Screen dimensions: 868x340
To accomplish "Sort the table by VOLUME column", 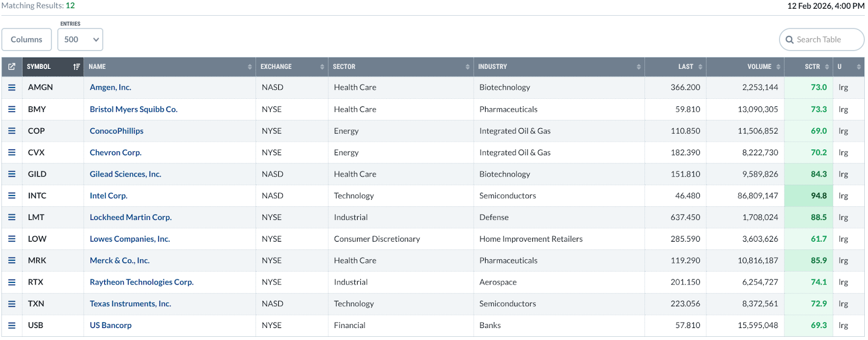I will (759, 67).
